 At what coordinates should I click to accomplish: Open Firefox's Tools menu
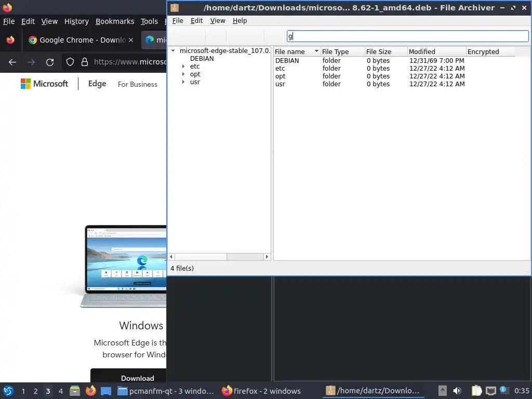149,21
